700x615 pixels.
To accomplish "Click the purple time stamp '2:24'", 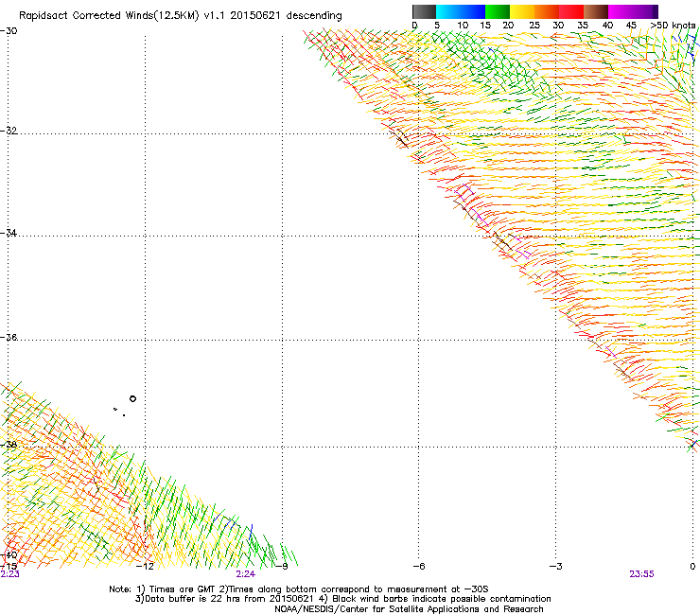I will coord(246,574).
